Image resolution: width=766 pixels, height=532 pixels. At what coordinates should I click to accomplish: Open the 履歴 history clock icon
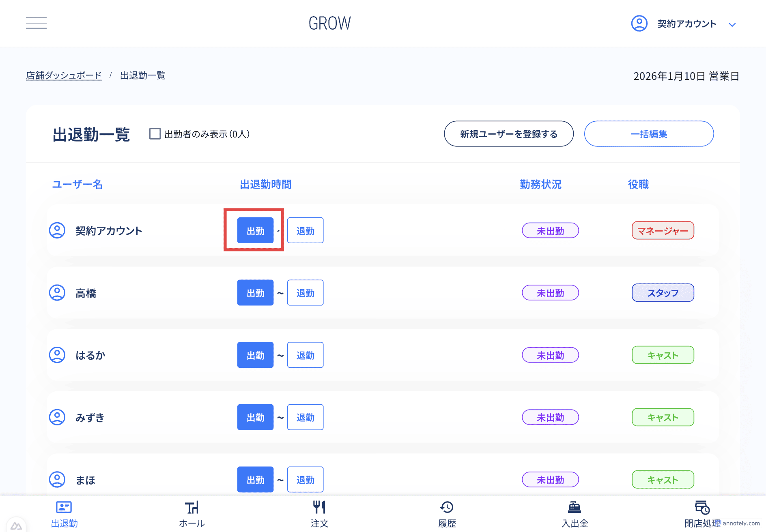447,507
